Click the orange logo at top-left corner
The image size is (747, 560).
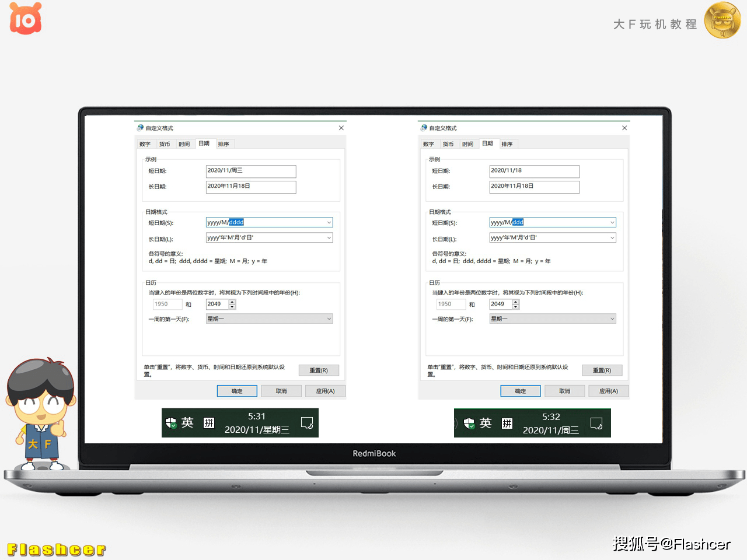[x=26, y=19]
